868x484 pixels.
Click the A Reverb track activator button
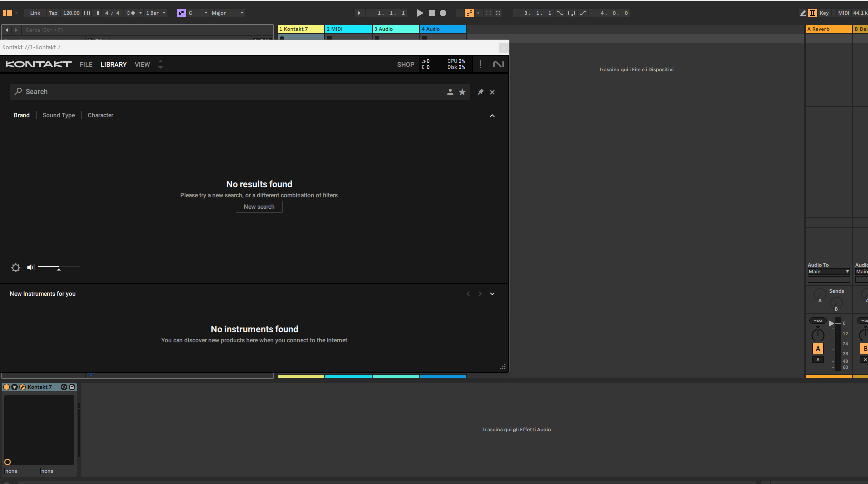point(818,349)
